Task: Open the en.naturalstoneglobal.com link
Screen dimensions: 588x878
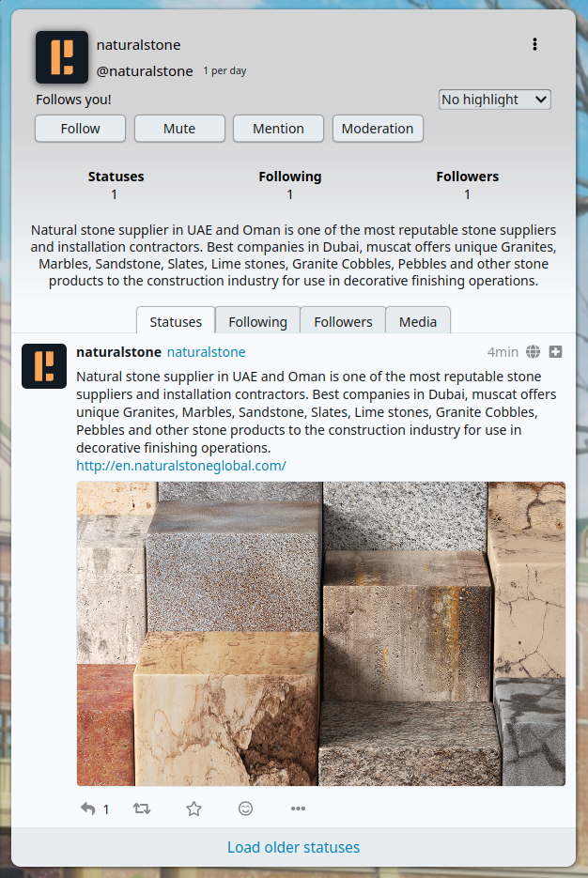Action: click(181, 466)
